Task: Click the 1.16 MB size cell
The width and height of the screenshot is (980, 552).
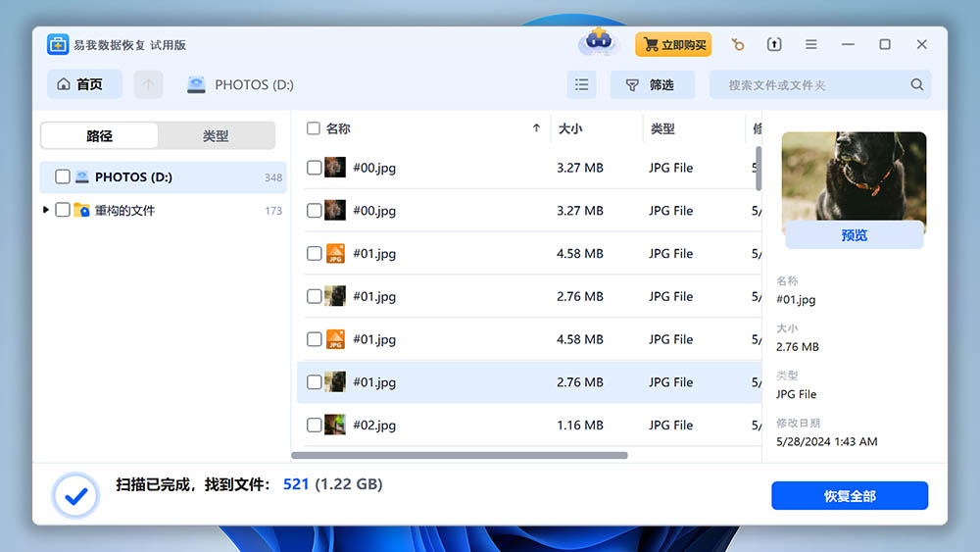Action: 580,426
